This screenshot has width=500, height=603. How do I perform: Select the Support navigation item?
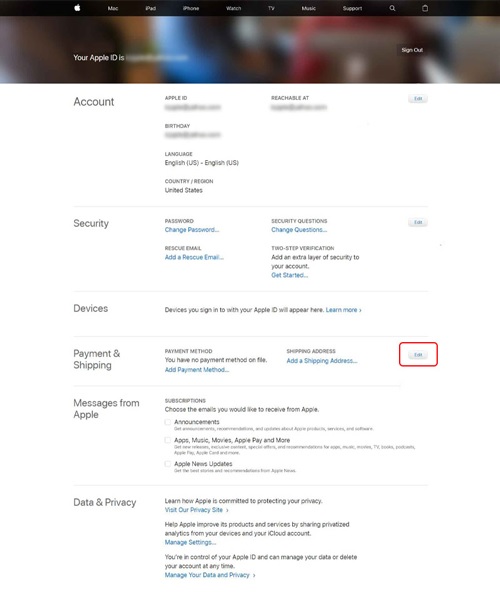[352, 8]
